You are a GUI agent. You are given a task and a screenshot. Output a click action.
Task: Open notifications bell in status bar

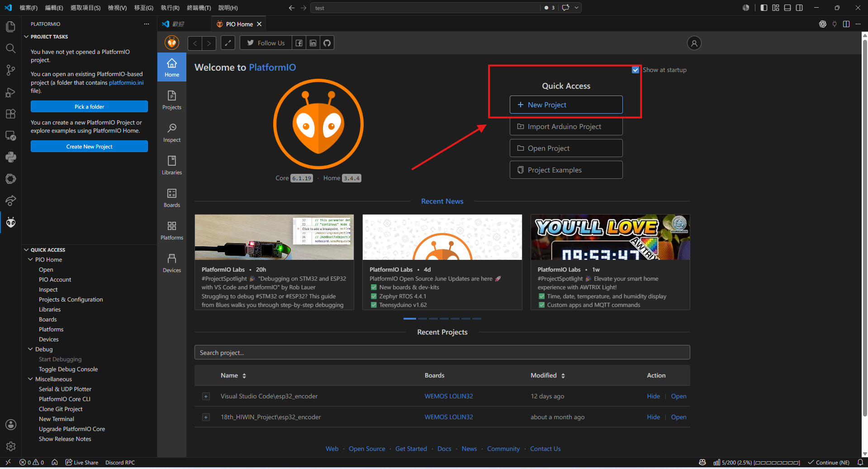860,462
